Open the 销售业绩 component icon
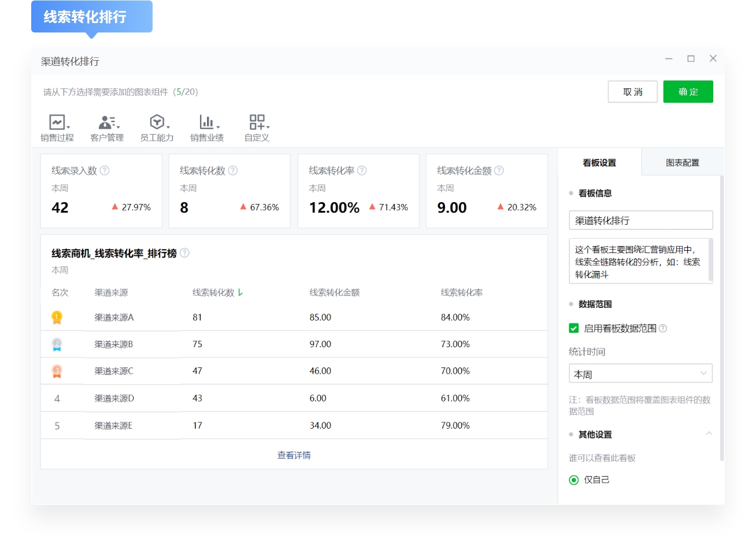 click(x=206, y=123)
